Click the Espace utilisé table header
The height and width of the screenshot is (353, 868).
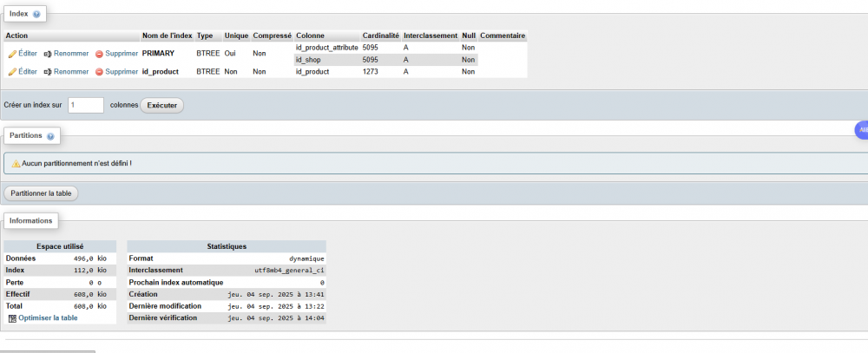61,246
